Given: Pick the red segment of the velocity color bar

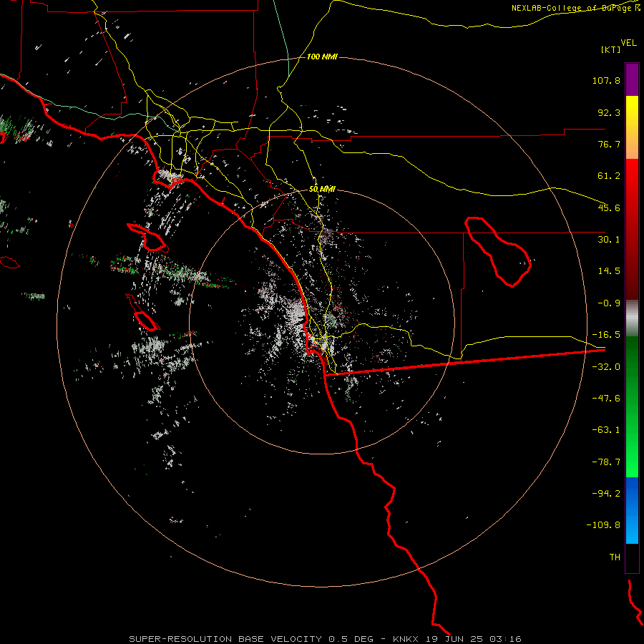Looking at the screenshot, I should coord(632,229).
